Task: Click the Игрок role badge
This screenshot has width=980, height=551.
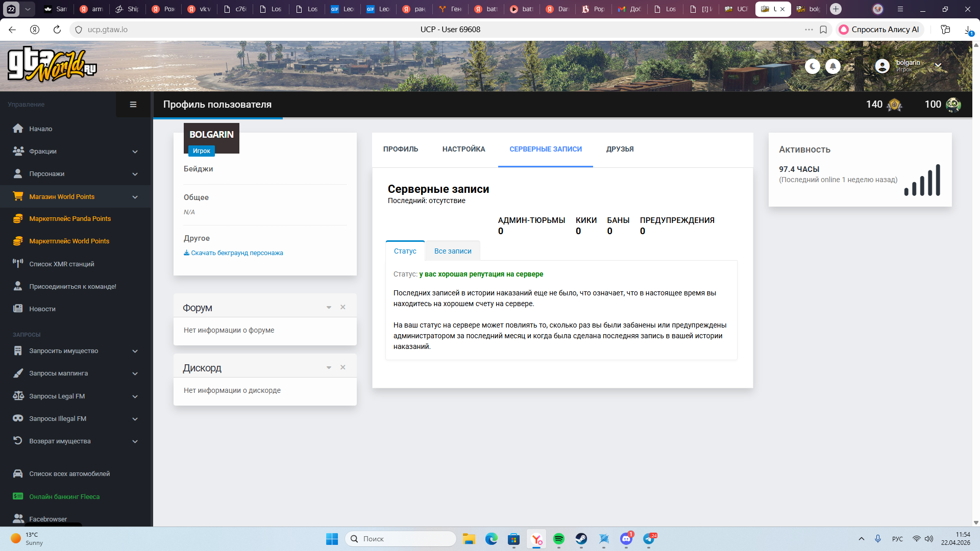Action: coord(202,151)
